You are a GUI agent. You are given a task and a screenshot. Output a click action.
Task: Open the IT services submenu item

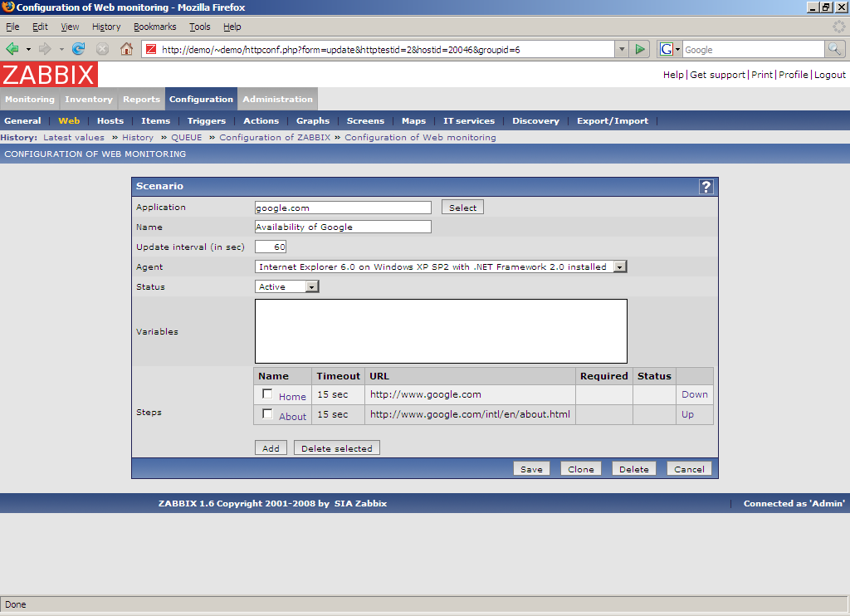(x=469, y=121)
